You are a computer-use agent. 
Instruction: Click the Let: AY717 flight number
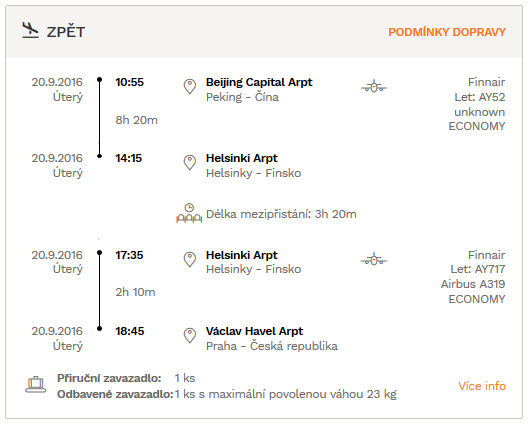pos(478,269)
